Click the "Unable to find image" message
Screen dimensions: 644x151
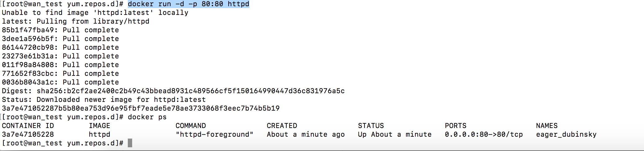tap(95, 13)
